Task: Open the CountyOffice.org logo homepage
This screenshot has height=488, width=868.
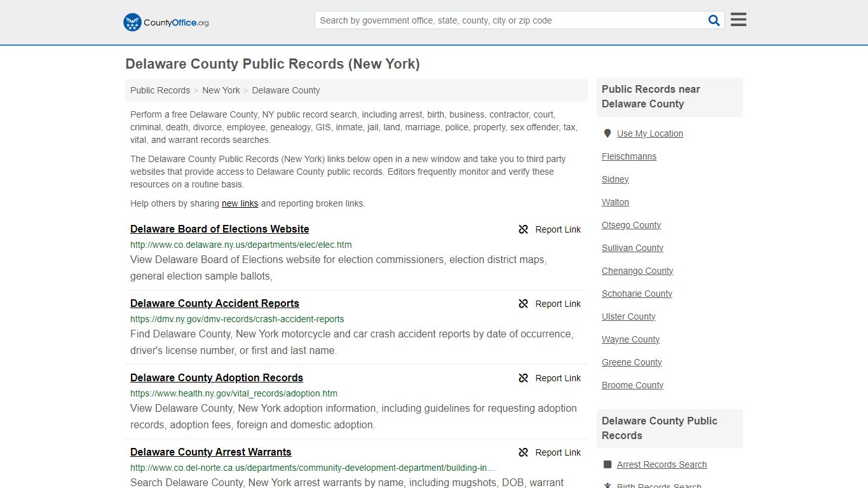Action: click(x=166, y=22)
